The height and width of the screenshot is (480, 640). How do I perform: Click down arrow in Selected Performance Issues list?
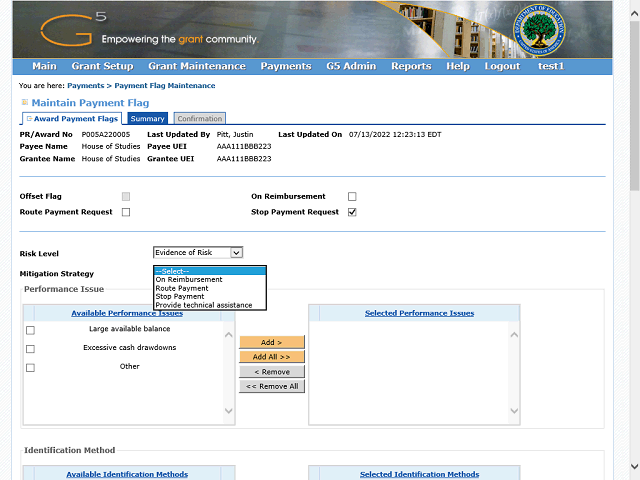pos(514,411)
